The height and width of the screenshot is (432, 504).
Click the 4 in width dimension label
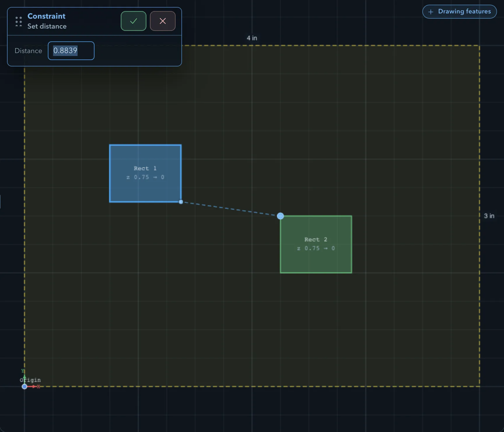[252, 38]
